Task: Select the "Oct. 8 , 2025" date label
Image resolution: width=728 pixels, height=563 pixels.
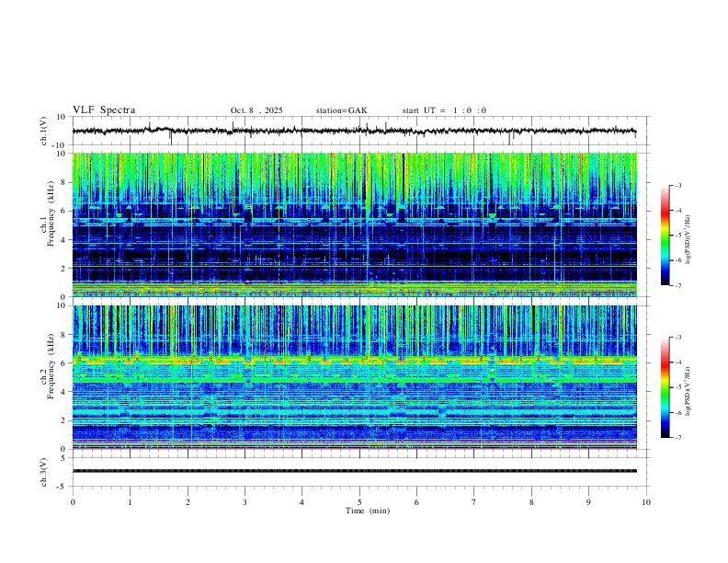Action: tap(256, 110)
